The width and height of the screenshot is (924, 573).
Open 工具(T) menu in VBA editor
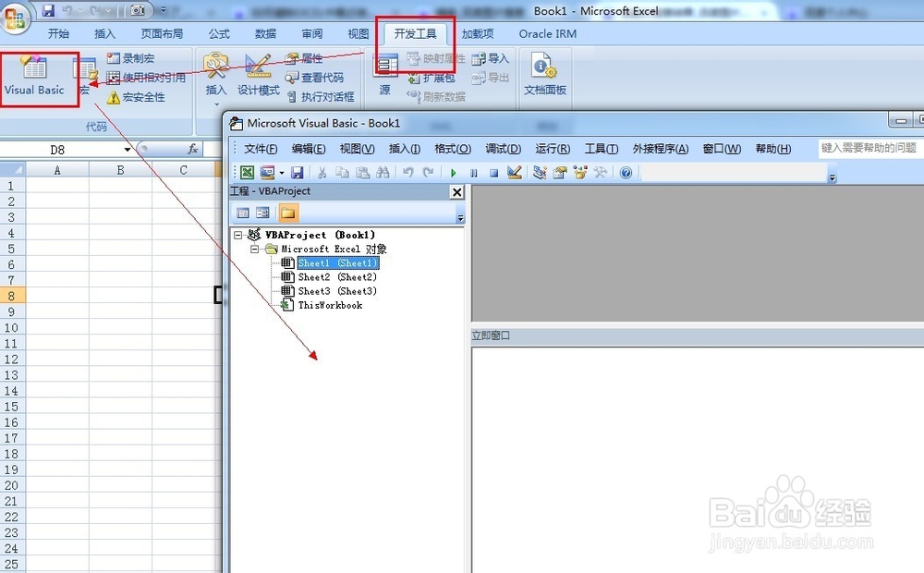(602, 149)
